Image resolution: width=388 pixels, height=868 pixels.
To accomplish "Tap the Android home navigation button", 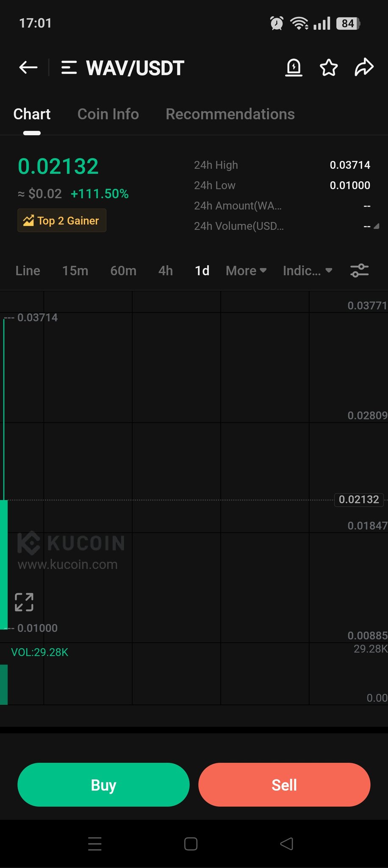I will pyautogui.click(x=191, y=844).
